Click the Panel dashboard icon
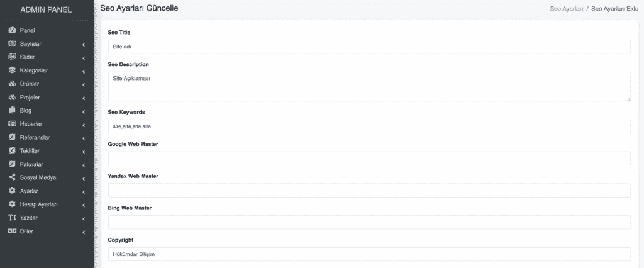644x268 pixels. coord(12,30)
